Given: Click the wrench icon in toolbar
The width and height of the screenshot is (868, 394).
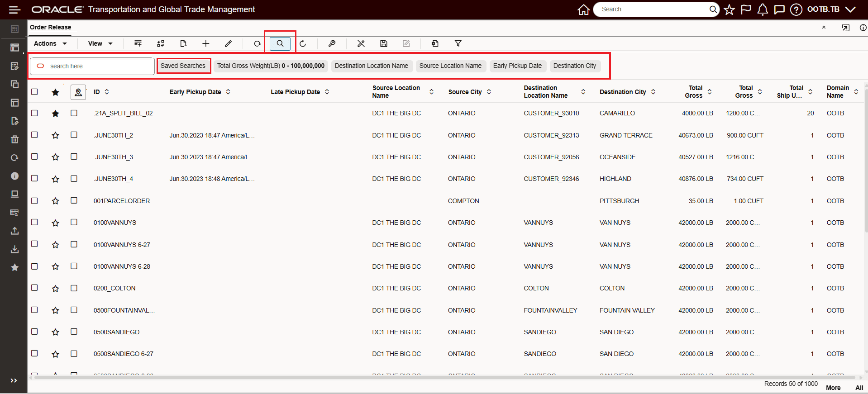Looking at the screenshot, I should tap(332, 43).
